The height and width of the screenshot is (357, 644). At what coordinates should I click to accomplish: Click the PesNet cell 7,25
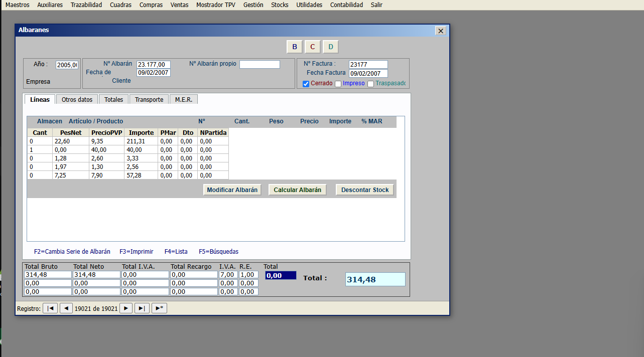(x=71, y=175)
